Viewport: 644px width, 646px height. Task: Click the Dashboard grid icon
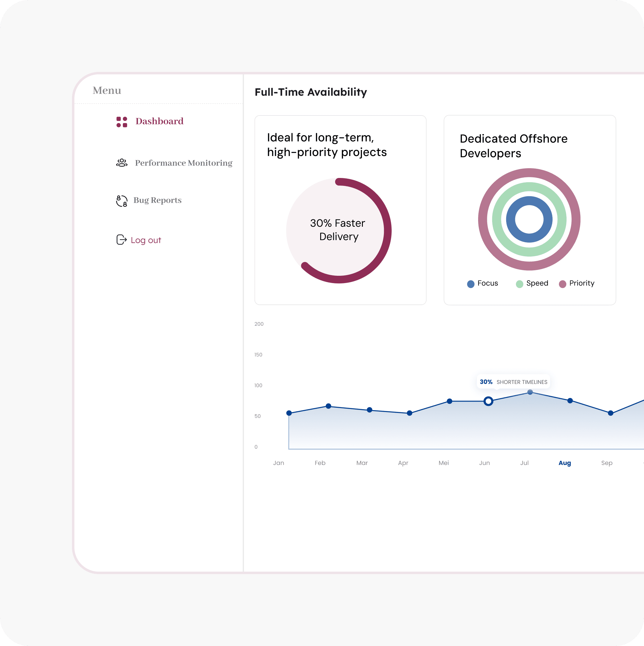[122, 122]
